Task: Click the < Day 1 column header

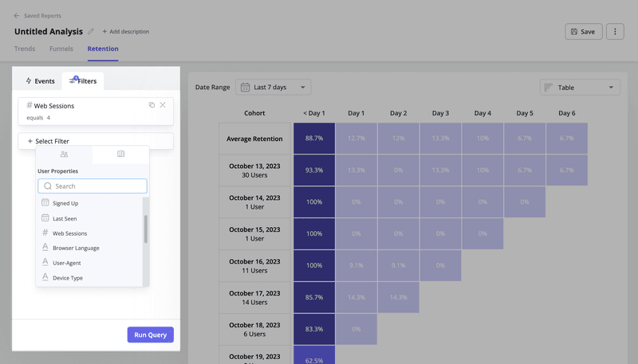Action: (x=314, y=113)
